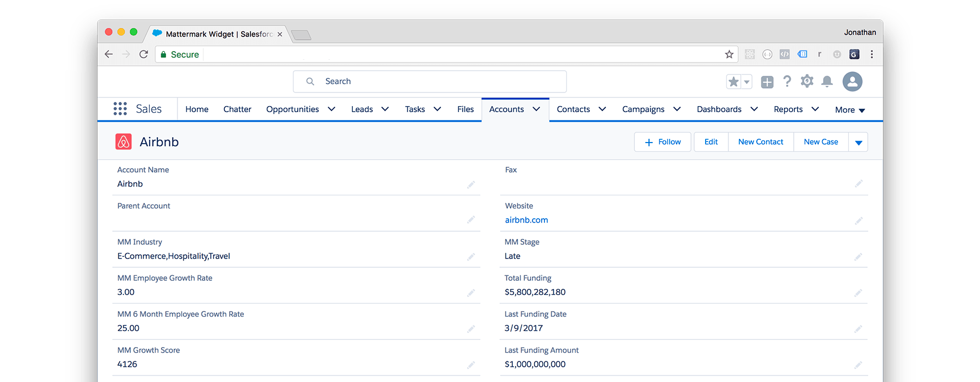Edit MM Stage pencil icon

[x=858, y=256]
